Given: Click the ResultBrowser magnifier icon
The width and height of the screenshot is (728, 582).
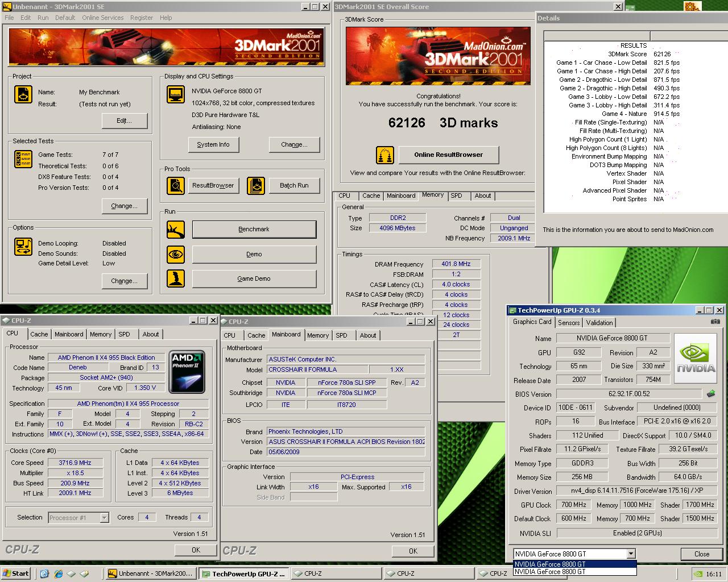Looking at the screenshot, I should click(175, 185).
